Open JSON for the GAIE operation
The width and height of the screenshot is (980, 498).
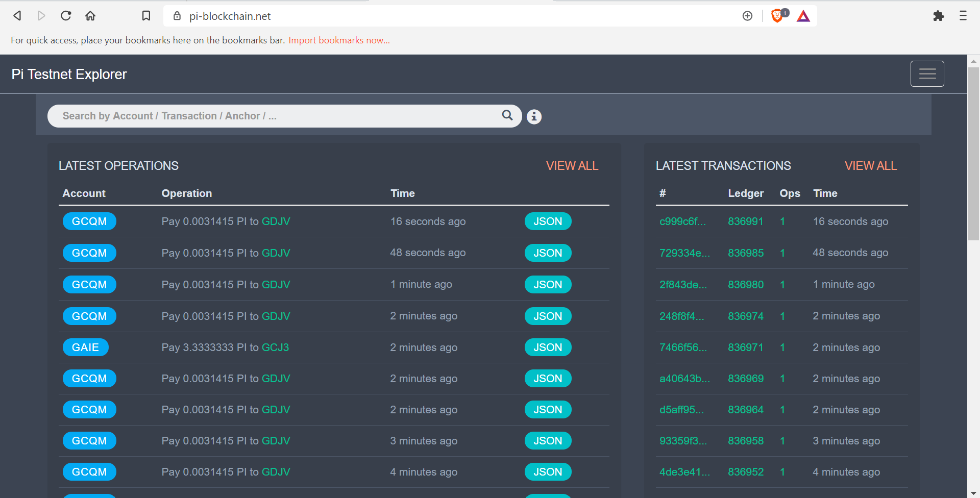(x=548, y=347)
